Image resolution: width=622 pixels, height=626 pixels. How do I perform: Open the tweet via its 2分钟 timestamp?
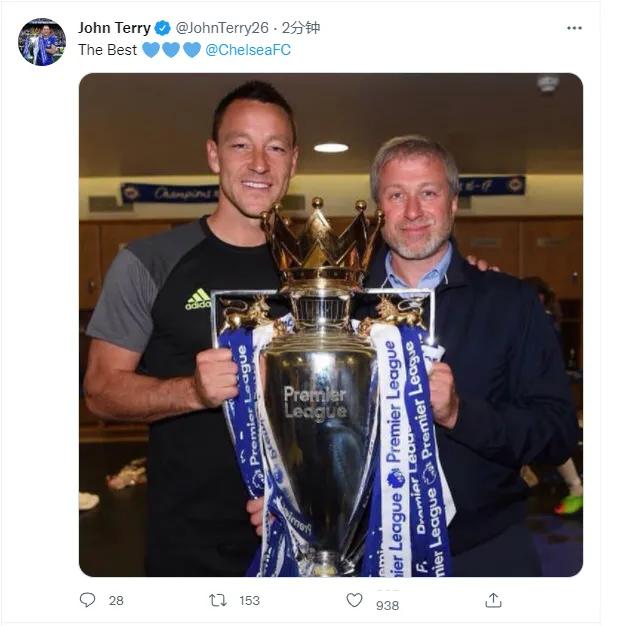[x=301, y=28]
